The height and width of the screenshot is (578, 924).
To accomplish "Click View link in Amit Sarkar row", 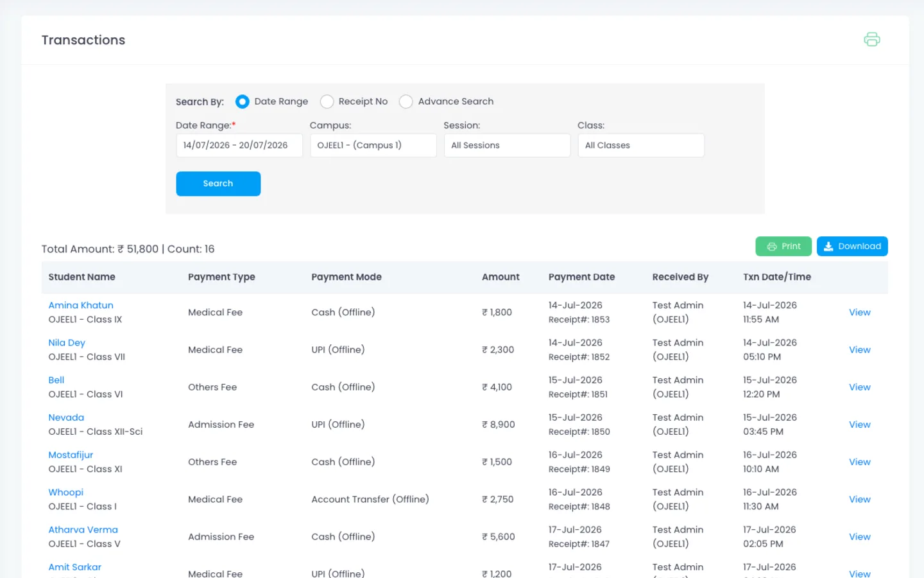I will [860, 574].
